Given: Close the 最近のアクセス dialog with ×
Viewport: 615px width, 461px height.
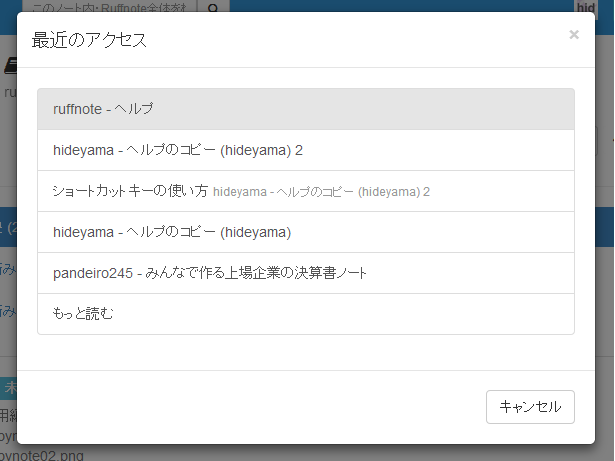Looking at the screenshot, I should [x=574, y=35].
